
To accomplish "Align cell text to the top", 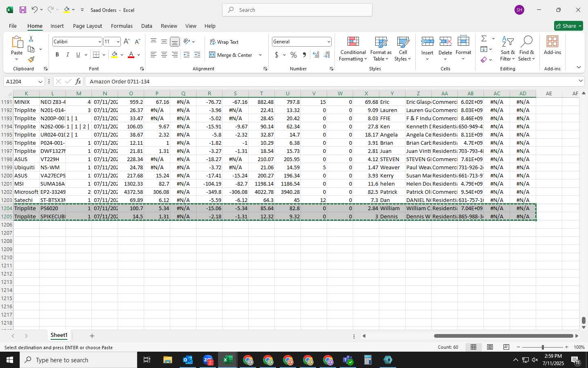I will click(x=154, y=42).
